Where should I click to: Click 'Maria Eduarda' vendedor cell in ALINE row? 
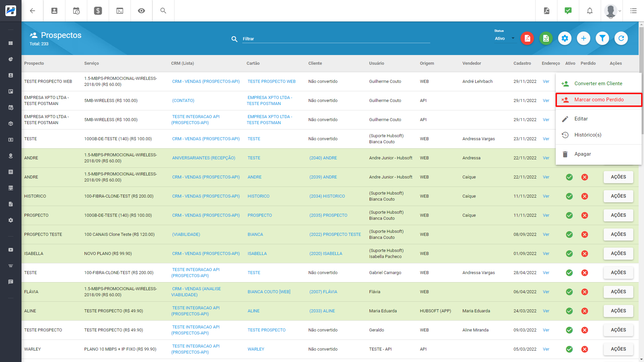476,311
